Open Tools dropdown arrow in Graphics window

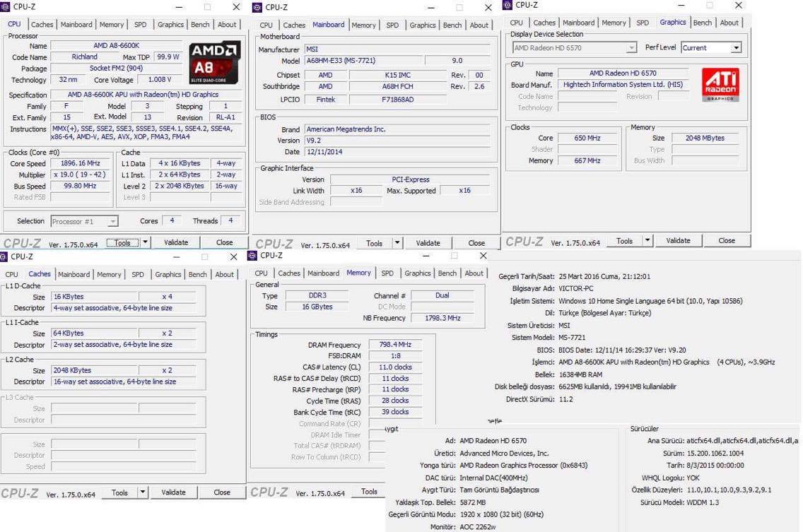(x=647, y=241)
